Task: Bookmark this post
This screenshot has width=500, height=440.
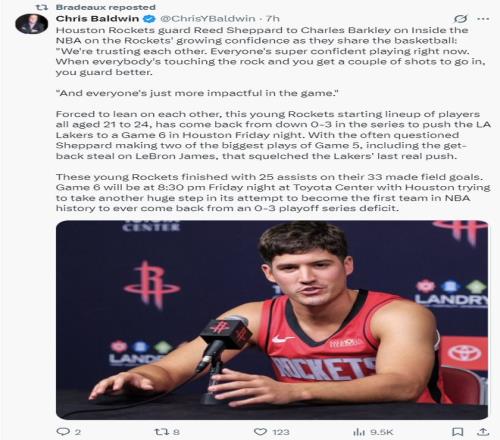Action: tap(457, 432)
